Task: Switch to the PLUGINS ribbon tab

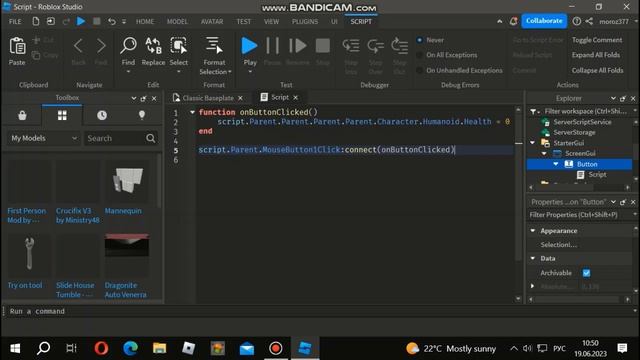Action: [x=305, y=22]
